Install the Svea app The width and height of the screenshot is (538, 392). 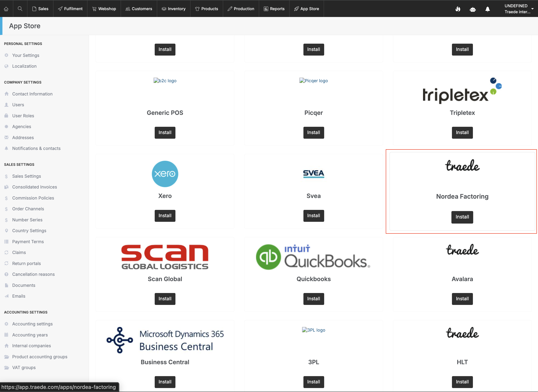click(x=314, y=215)
